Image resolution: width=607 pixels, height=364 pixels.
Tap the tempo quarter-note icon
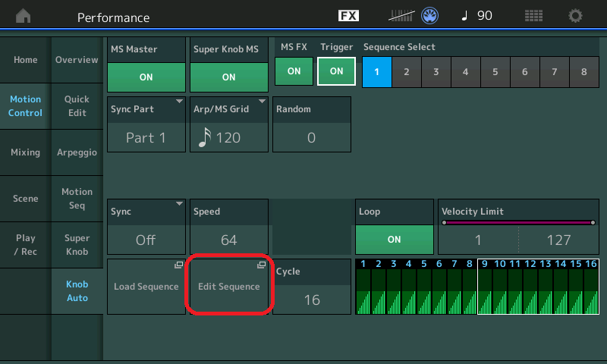pyautogui.click(x=464, y=16)
